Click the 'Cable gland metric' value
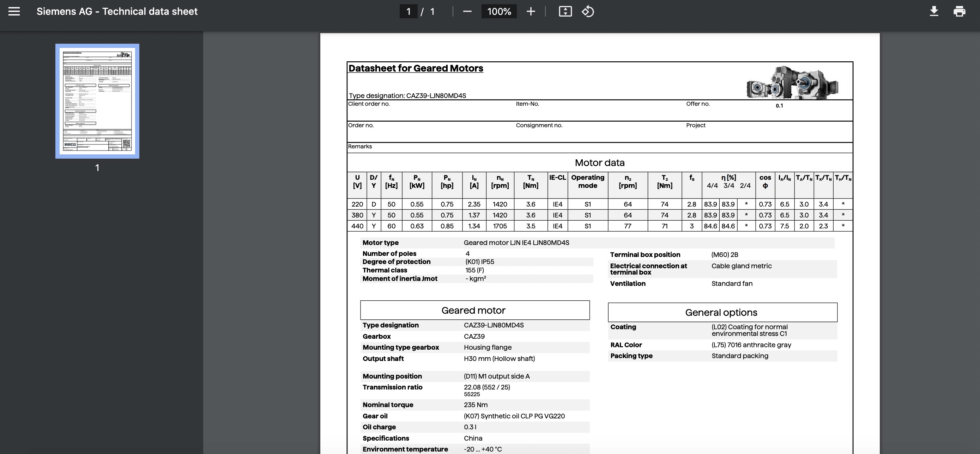This screenshot has height=454, width=980. click(742, 266)
